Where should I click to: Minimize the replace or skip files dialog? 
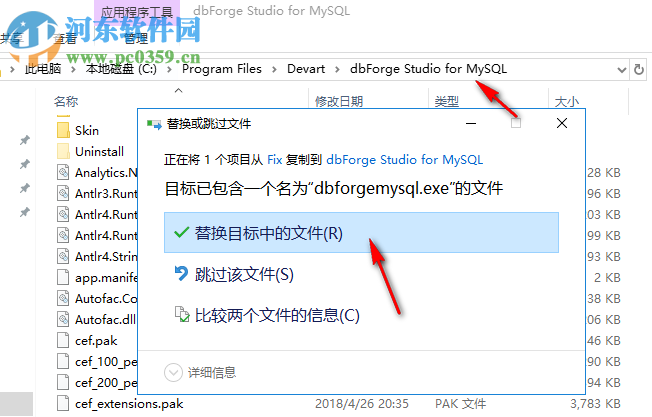pyautogui.click(x=471, y=123)
